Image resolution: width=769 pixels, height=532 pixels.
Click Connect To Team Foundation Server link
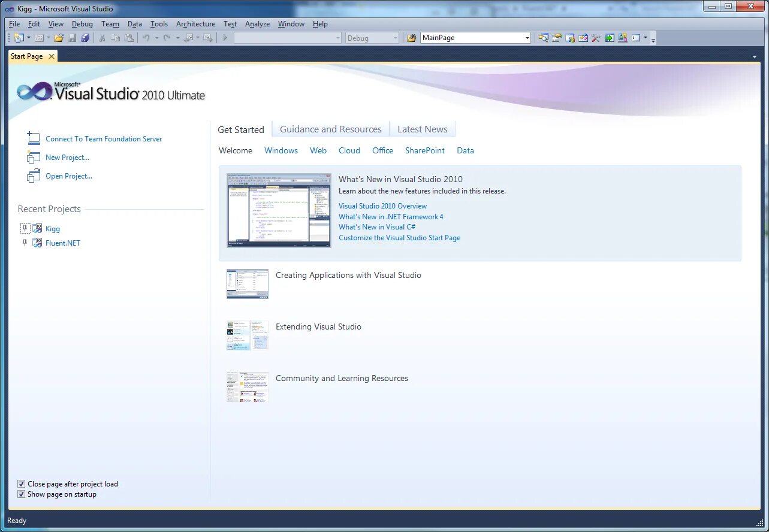click(104, 139)
